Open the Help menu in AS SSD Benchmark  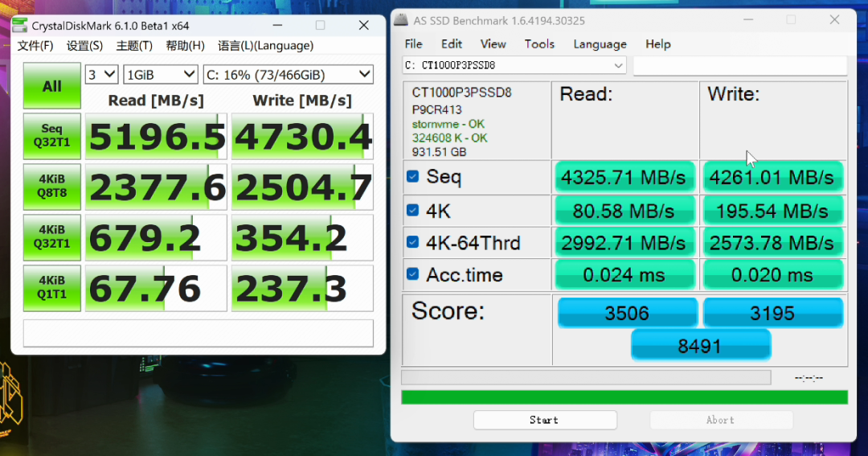coord(658,43)
